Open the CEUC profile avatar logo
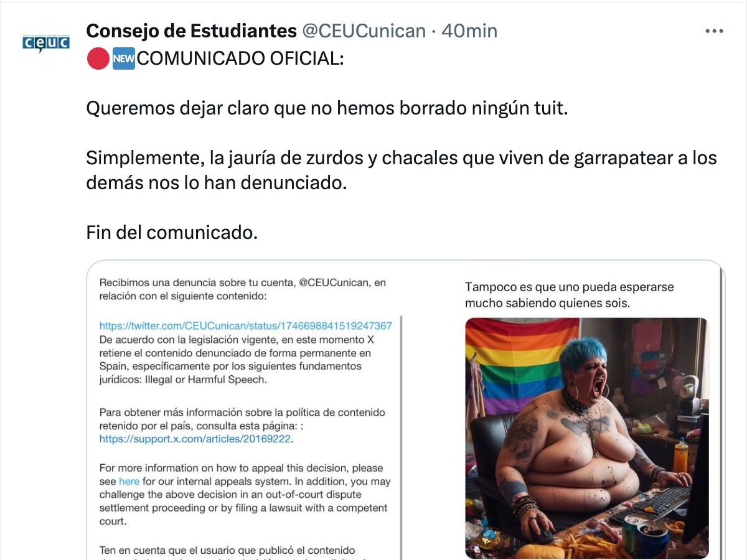 (x=46, y=43)
